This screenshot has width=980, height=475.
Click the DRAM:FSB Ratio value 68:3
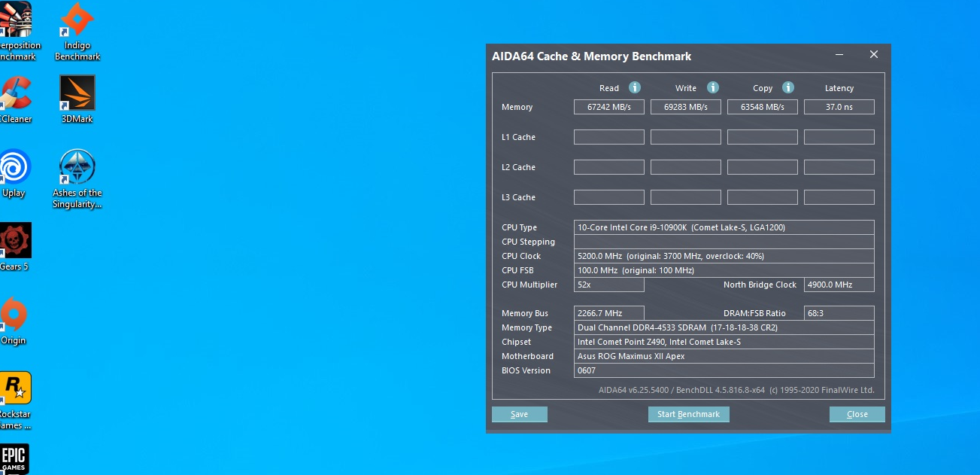tap(839, 313)
